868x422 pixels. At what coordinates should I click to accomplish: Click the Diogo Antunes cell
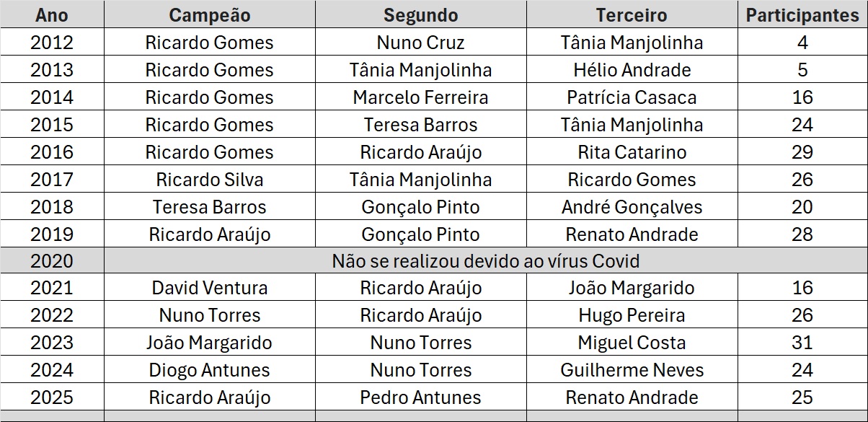209,370
